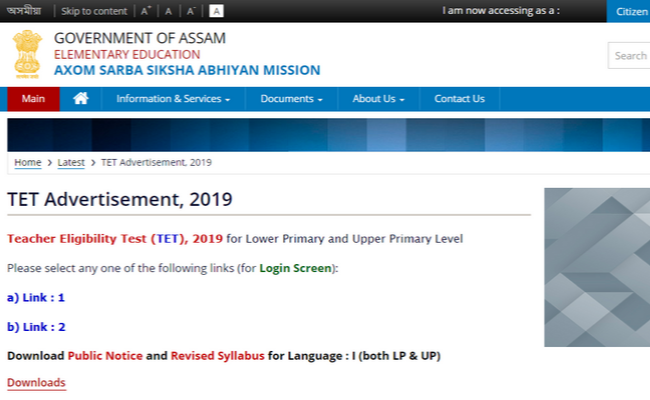Click the Downloads link
Image resolution: width=650 pixels, height=400 pixels.
point(36,383)
